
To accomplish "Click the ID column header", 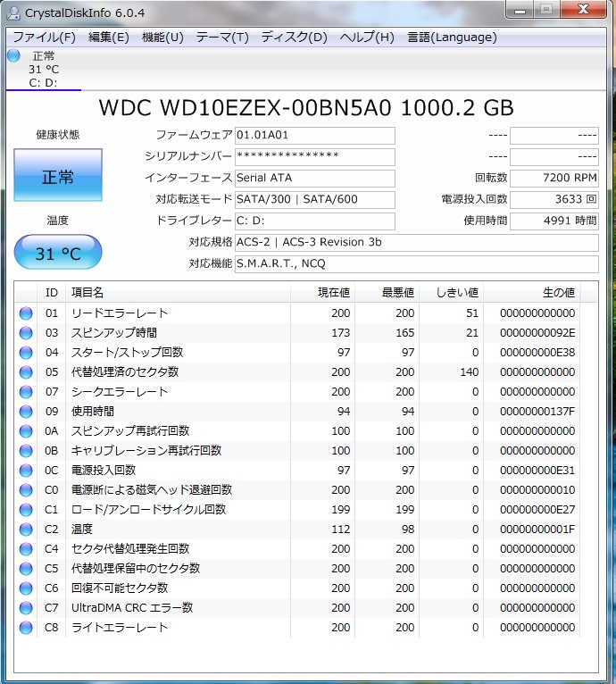I will click(x=52, y=292).
